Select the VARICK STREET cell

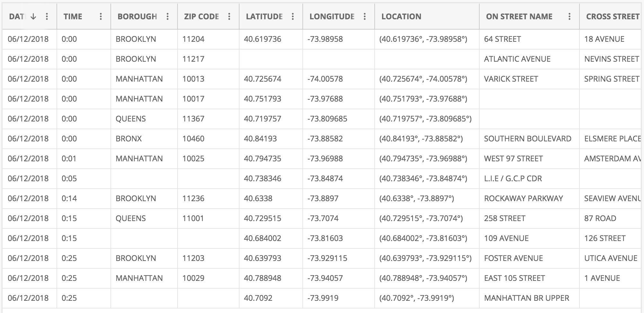511,79
